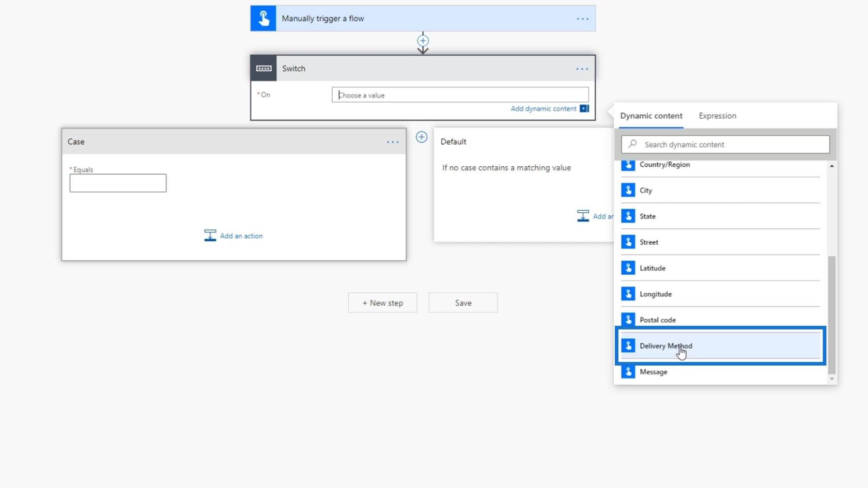Click the Default block title
Screen dimensions: 868x488
pyautogui.click(x=453, y=141)
